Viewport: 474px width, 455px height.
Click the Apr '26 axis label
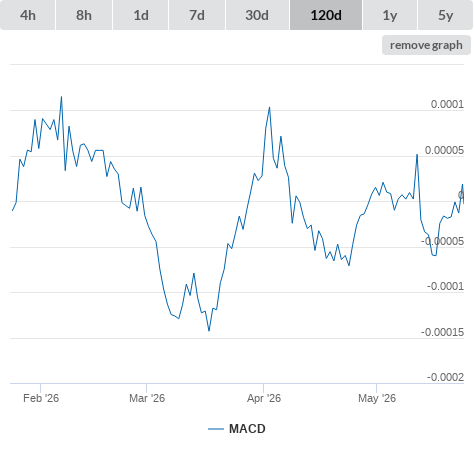pyautogui.click(x=264, y=398)
